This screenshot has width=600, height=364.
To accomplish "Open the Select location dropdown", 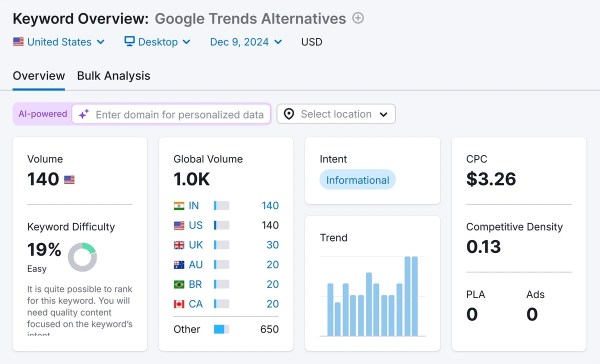I will (336, 114).
